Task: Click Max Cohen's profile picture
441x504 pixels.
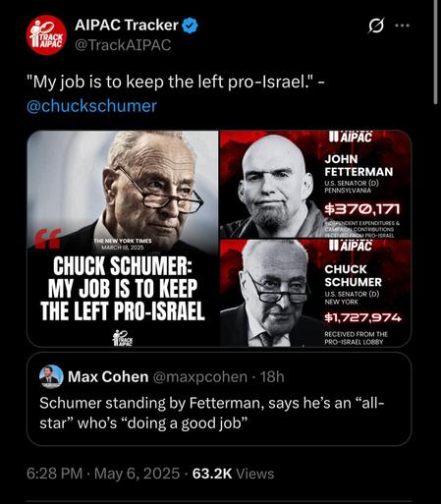Action: 51,376
